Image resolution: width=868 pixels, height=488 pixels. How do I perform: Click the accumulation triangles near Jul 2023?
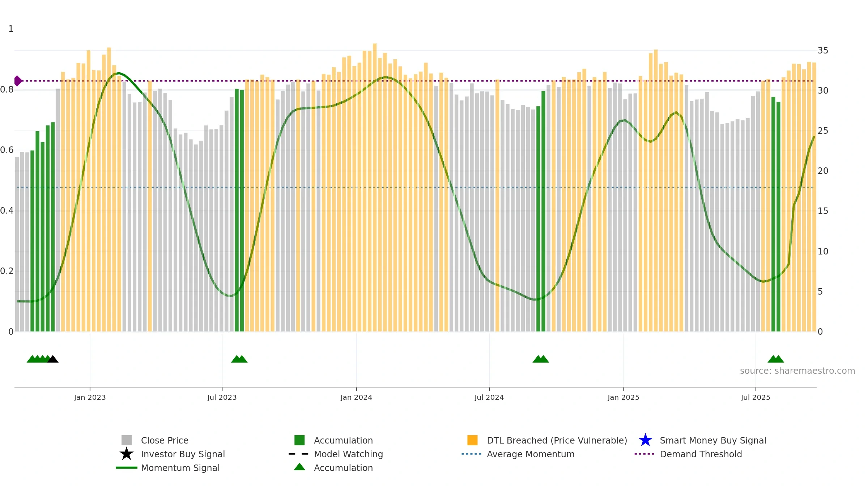(239, 359)
